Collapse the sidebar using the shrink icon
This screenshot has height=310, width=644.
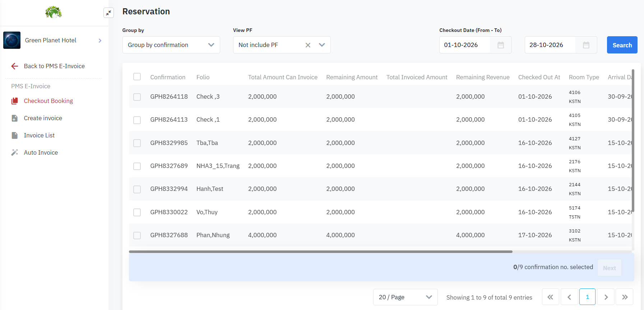pyautogui.click(x=108, y=13)
